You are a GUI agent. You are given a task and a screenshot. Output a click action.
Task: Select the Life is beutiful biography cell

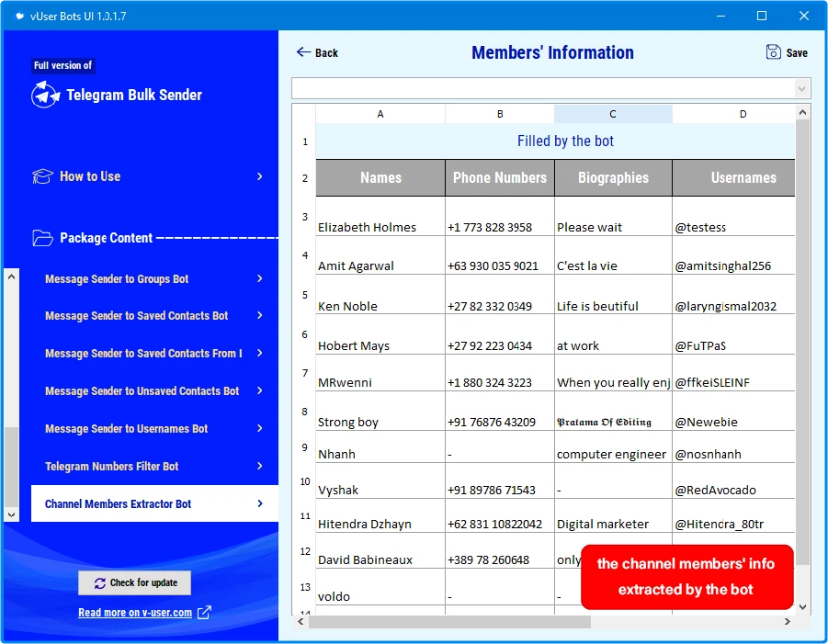coord(613,295)
